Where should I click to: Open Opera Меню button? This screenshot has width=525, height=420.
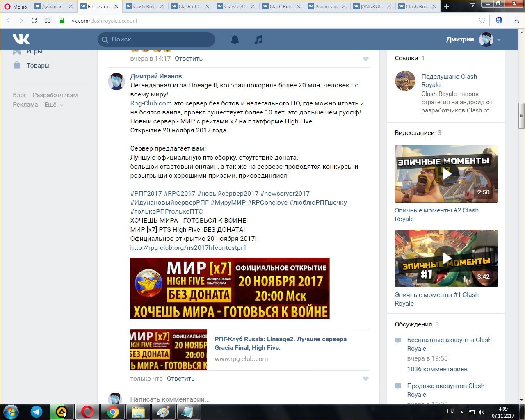point(15,6)
